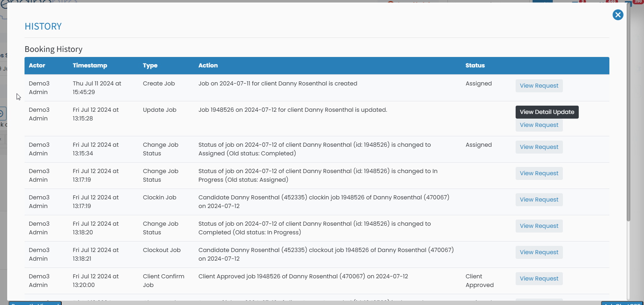
Task: View request for the 13:18:20 status change
Action: tap(539, 226)
